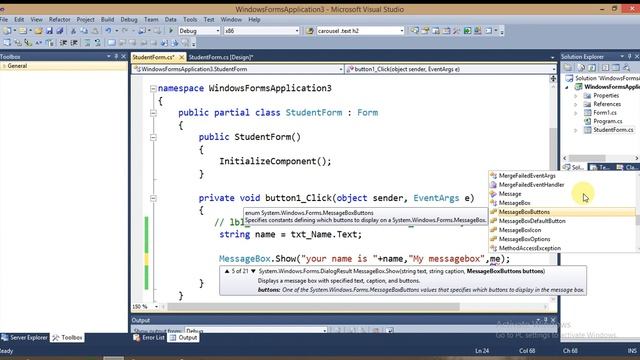Show previous overload in parameter info tooltip
640x360 pixels.
click(227, 271)
